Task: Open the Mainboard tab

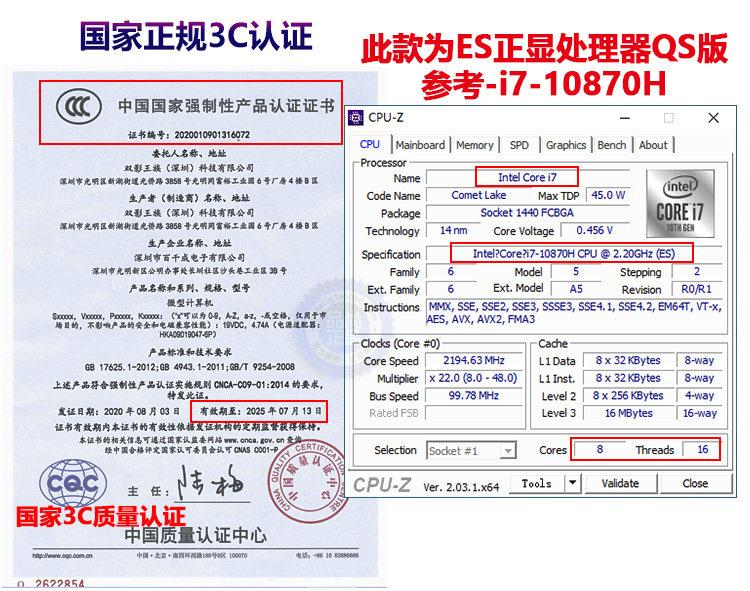Action: [420, 145]
